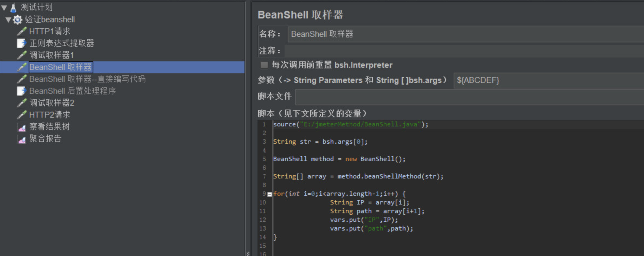Collapse the 验证beanshell thread group

point(8,20)
